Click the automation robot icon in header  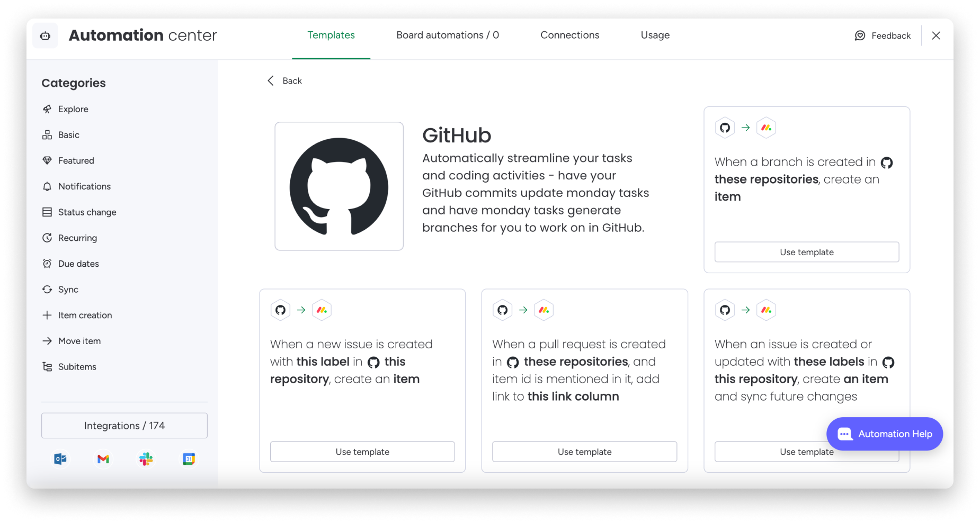[46, 36]
